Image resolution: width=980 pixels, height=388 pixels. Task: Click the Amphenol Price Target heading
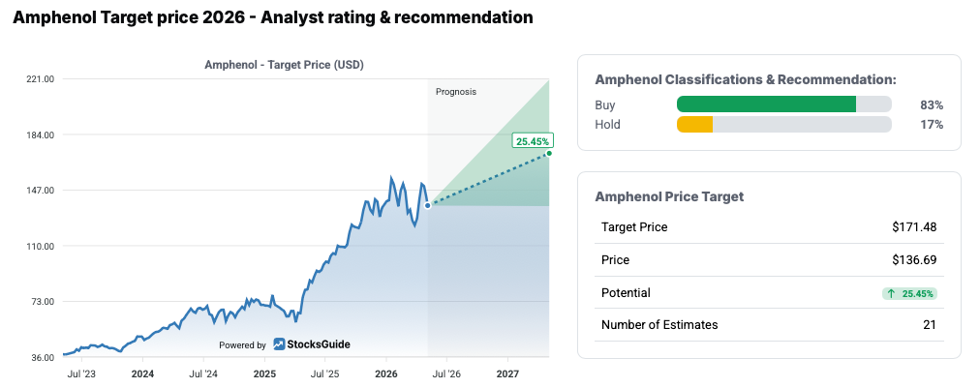click(x=669, y=196)
